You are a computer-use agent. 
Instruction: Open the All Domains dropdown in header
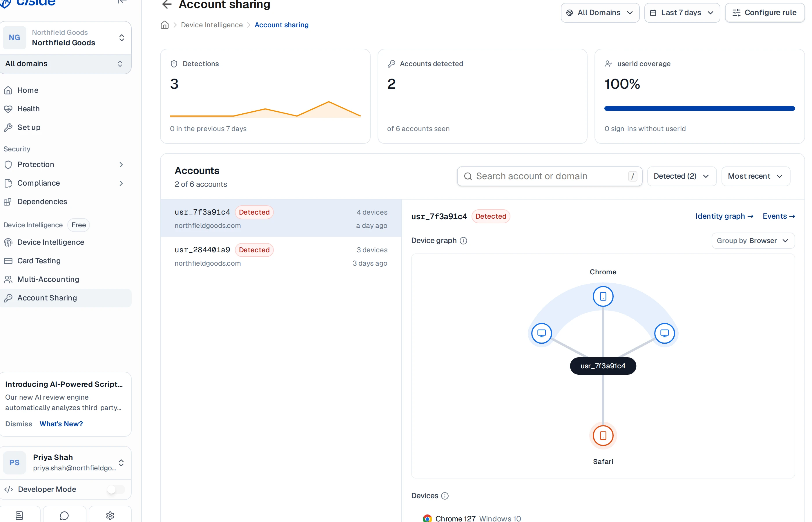600,12
